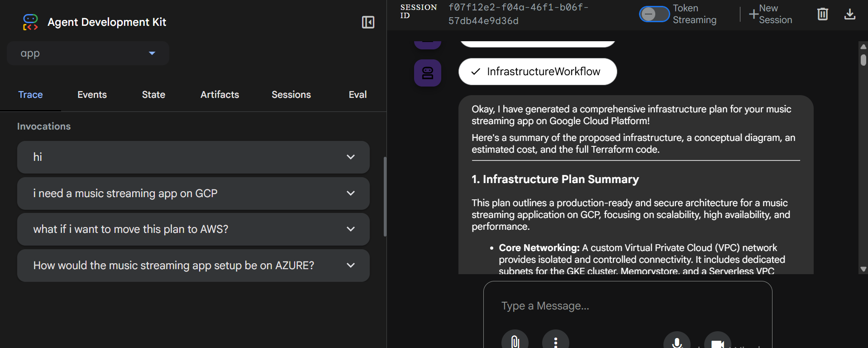Image resolution: width=868 pixels, height=348 pixels.
Task: Click the SESSION ID label
Action: tap(419, 11)
